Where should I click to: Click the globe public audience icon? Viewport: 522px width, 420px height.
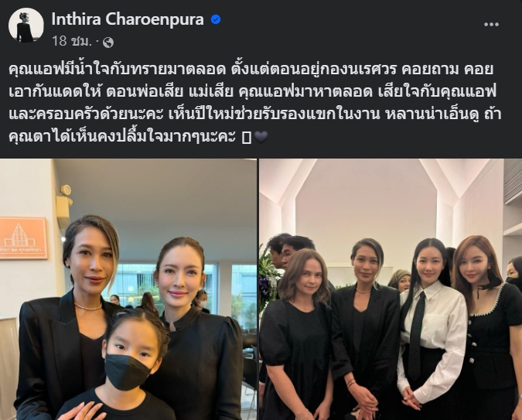coord(108,43)
